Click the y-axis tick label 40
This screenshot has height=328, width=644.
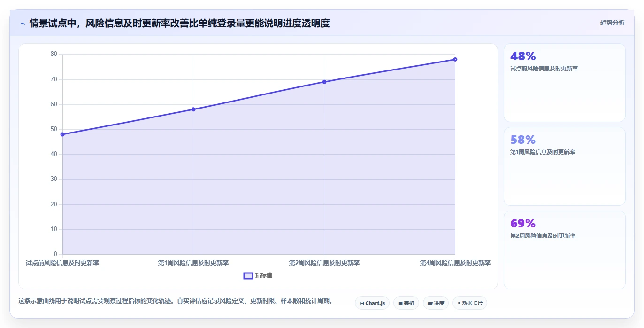tap(54, 154)
